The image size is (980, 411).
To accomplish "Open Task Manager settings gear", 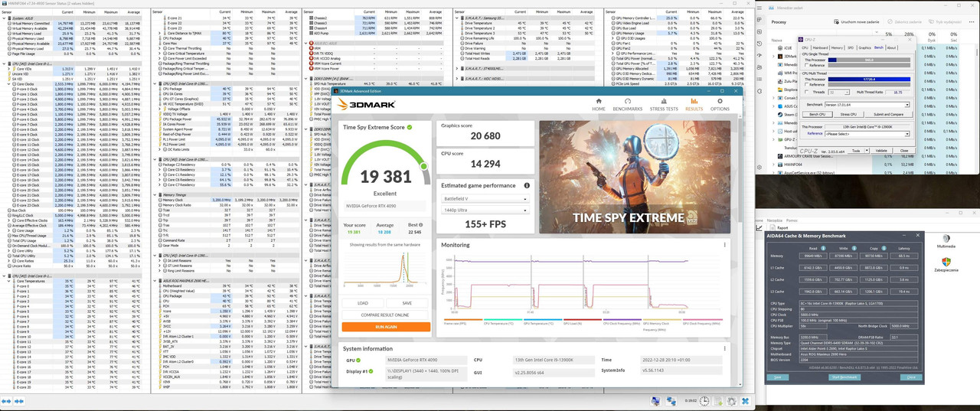I will pos(759,167).
